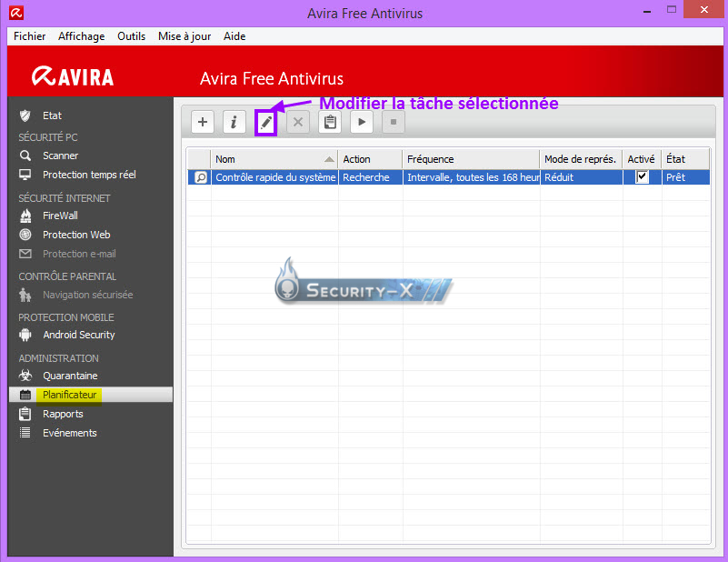728x562 pixels.
Task: Click the list icon for Evénements
Action: tap(25, 433)
